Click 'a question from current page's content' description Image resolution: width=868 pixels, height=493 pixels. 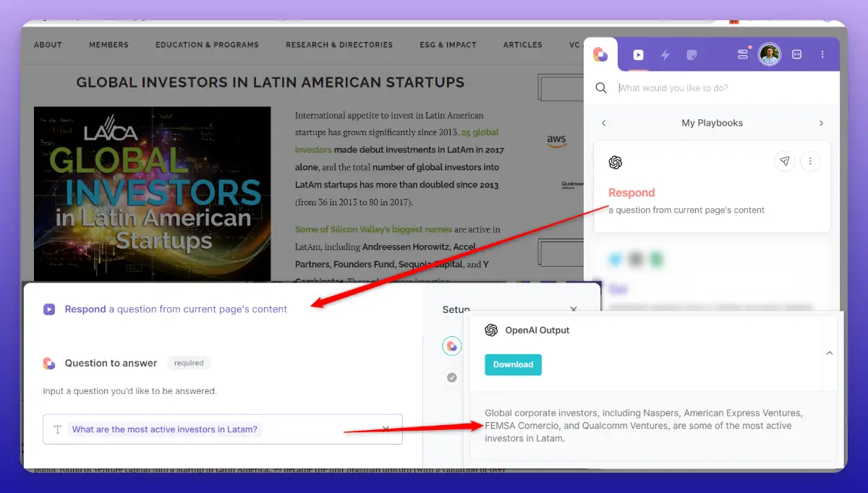[686, 210]
